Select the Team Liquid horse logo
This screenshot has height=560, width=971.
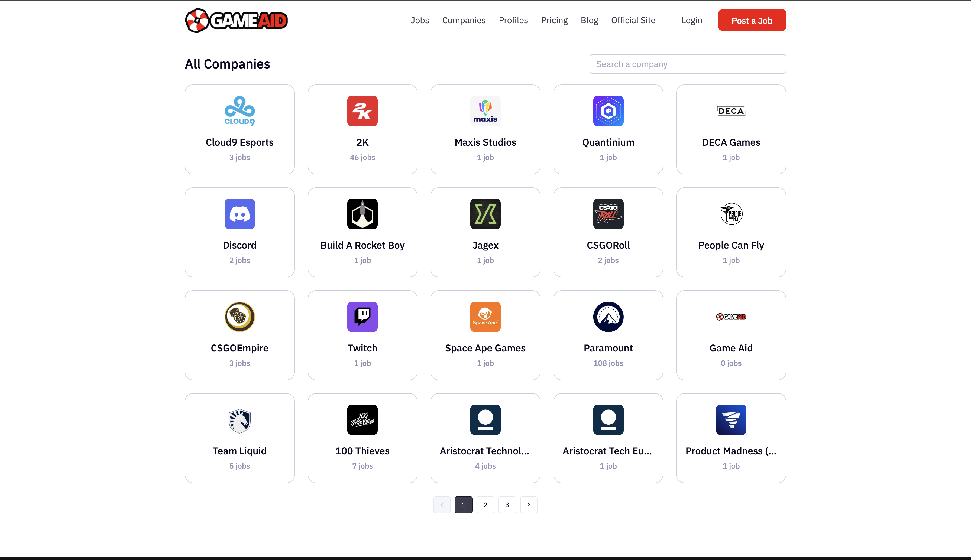coord(239,420)
